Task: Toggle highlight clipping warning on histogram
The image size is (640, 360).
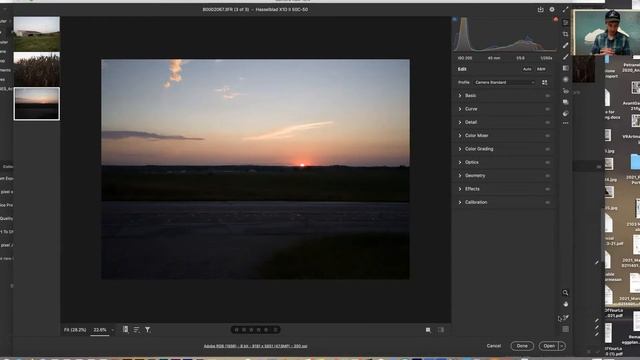Action: 556,19
